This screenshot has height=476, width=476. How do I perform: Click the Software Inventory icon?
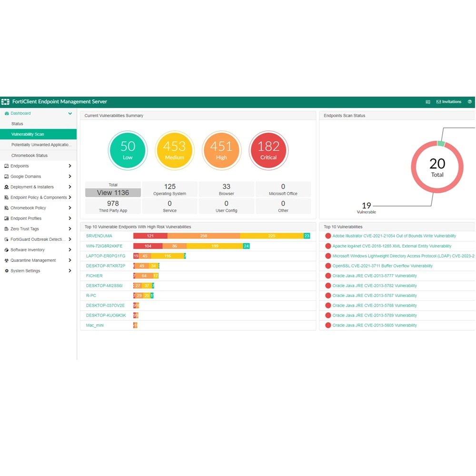tap(6, 250)
